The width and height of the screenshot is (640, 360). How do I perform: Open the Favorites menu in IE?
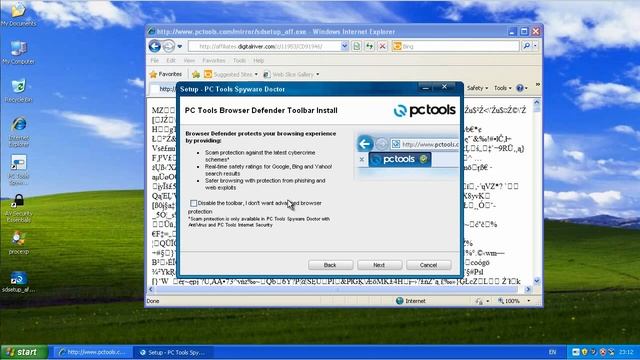[x=214, y=60]
